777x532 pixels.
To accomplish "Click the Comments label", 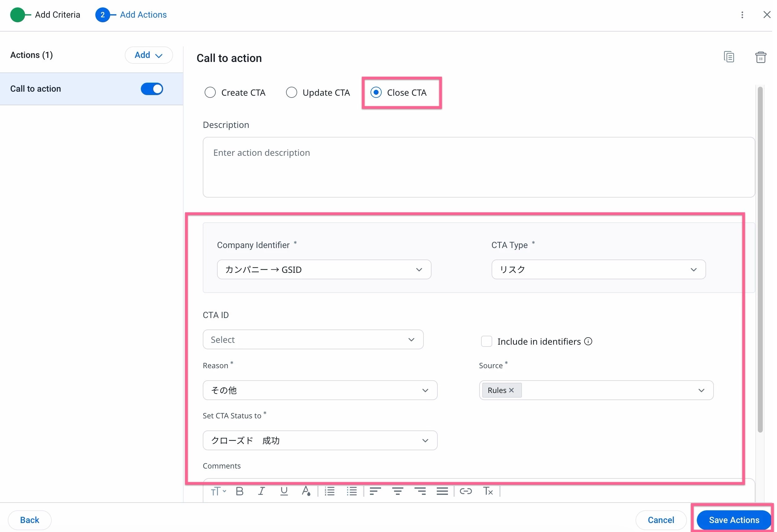I will [222, 466].
